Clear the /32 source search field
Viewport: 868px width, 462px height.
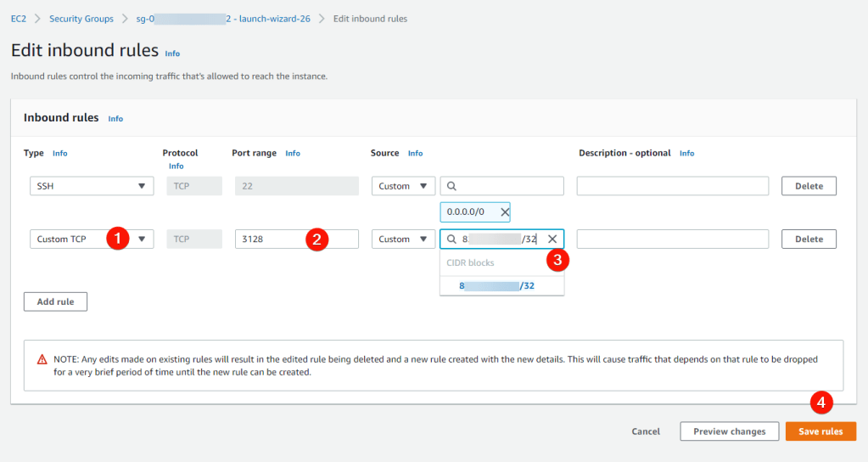click(552, 239)
